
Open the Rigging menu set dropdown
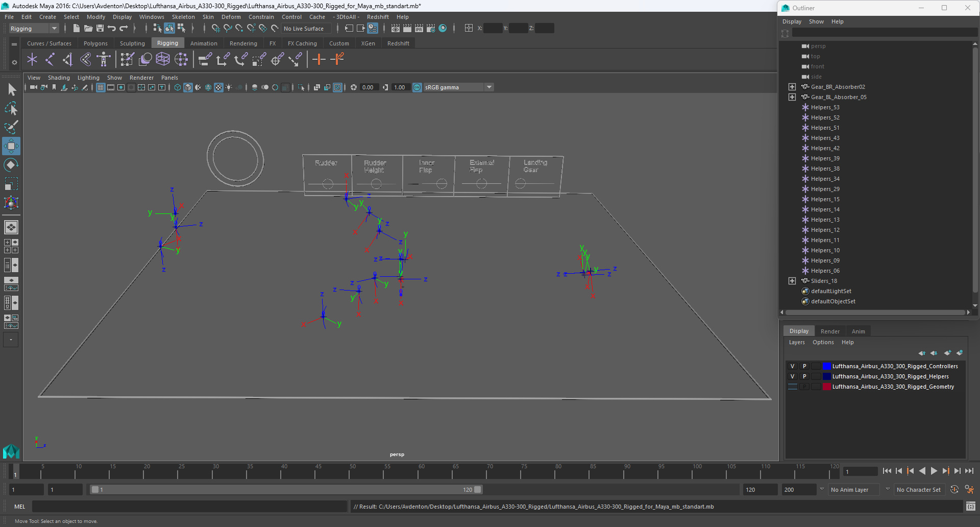point(34,29)
